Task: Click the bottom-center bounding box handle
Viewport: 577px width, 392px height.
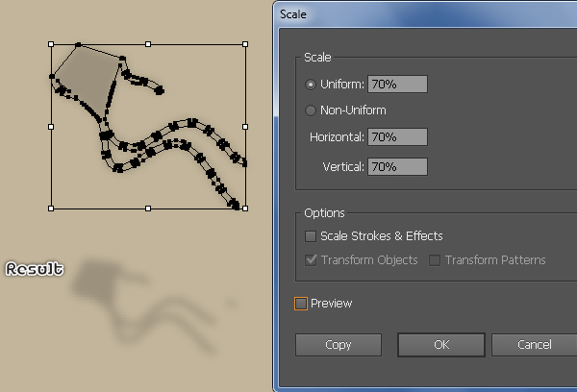Action: pos(148,208)
